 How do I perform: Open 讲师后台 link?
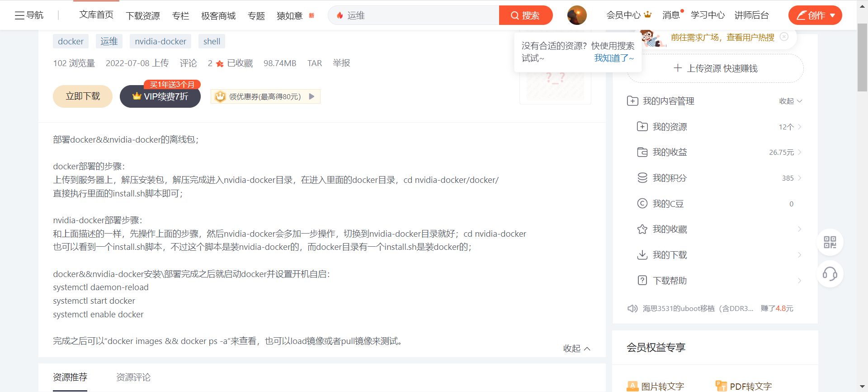pos(752,15)
